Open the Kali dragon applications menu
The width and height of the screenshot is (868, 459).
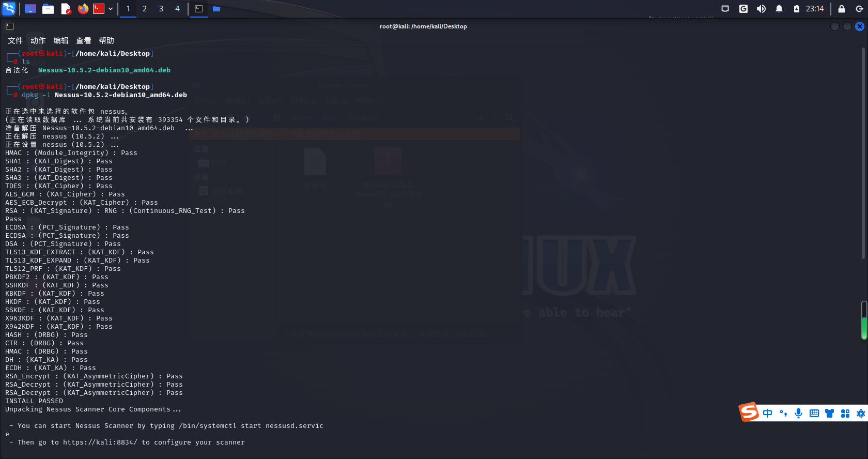click(x=9, y=8)
